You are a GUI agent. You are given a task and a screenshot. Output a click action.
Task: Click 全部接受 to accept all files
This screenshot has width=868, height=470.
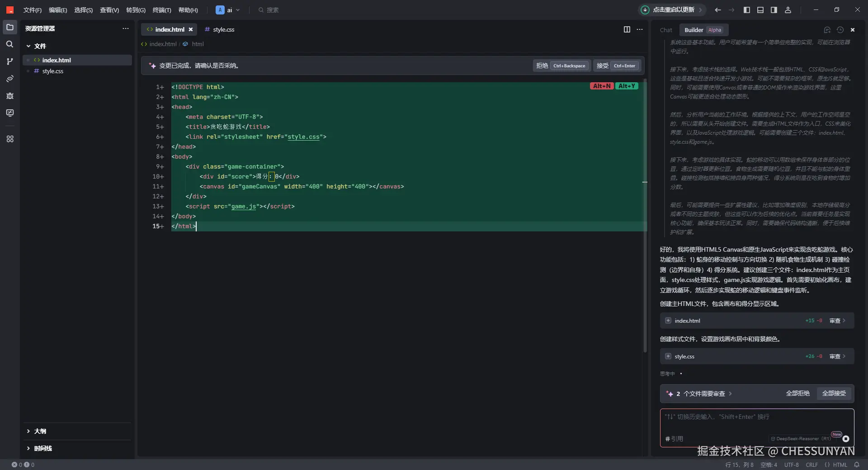pos(834,393)
